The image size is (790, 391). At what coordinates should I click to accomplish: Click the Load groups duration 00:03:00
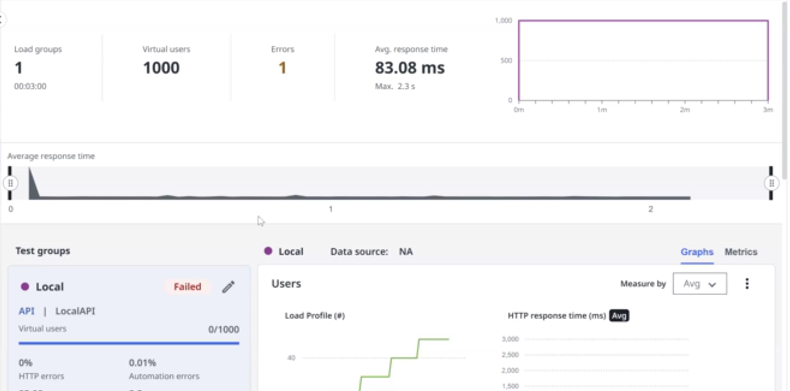(30, 86)
